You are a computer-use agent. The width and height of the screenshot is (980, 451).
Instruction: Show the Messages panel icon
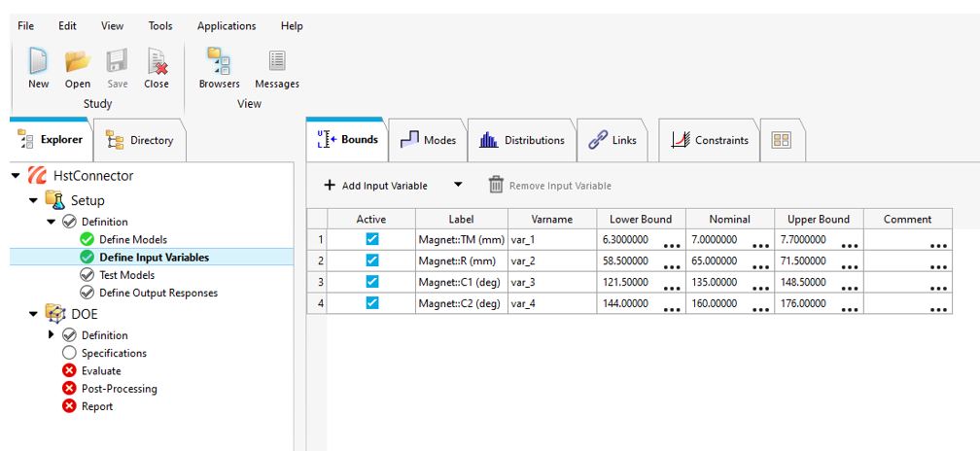click(277, 63)
